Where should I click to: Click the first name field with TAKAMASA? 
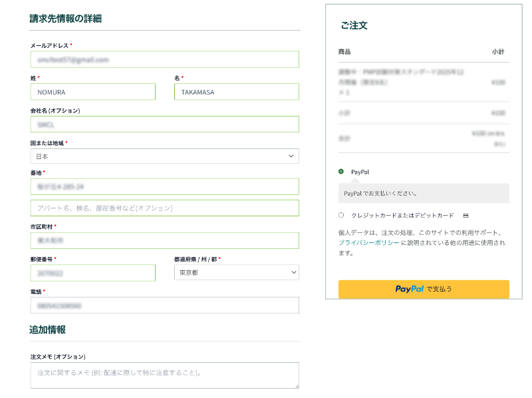point(236,92)
